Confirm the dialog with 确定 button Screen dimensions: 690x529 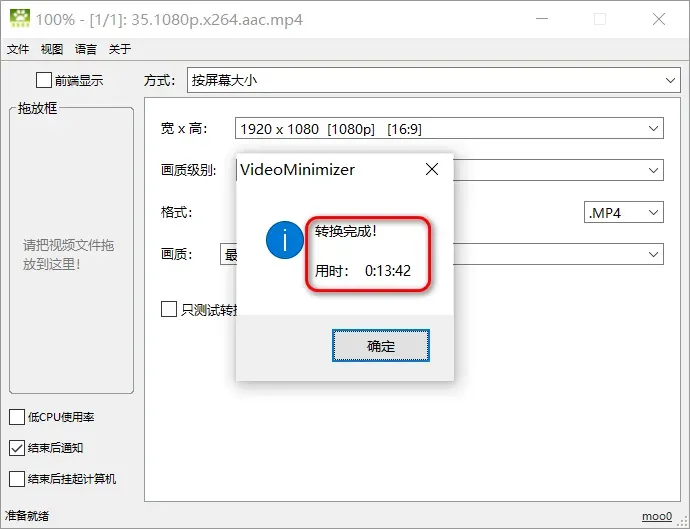coord(381,346)
